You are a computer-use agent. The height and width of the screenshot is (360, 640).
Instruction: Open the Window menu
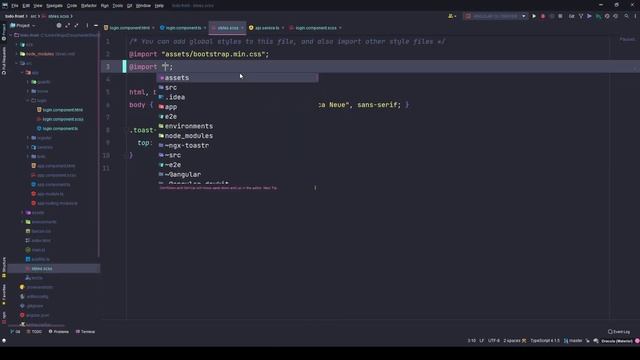pyautogui.click(x=143, y=6)
